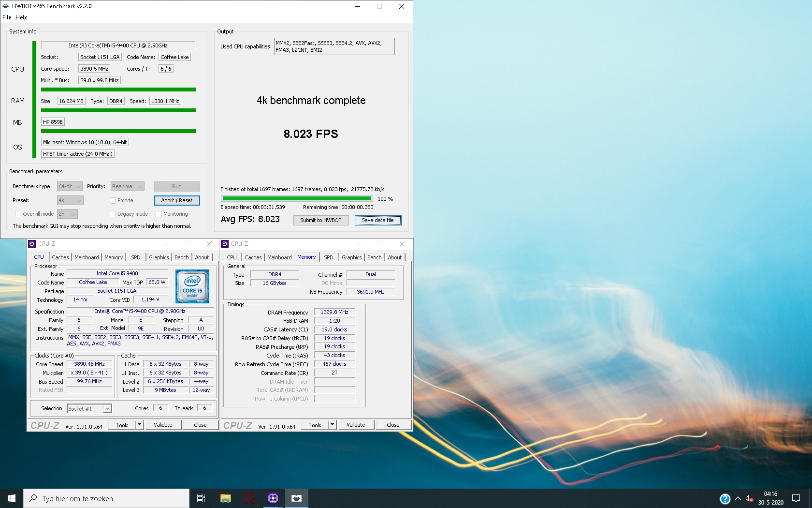
Task: Click the Used CPU capabilities text box
Action: point(334,46)
